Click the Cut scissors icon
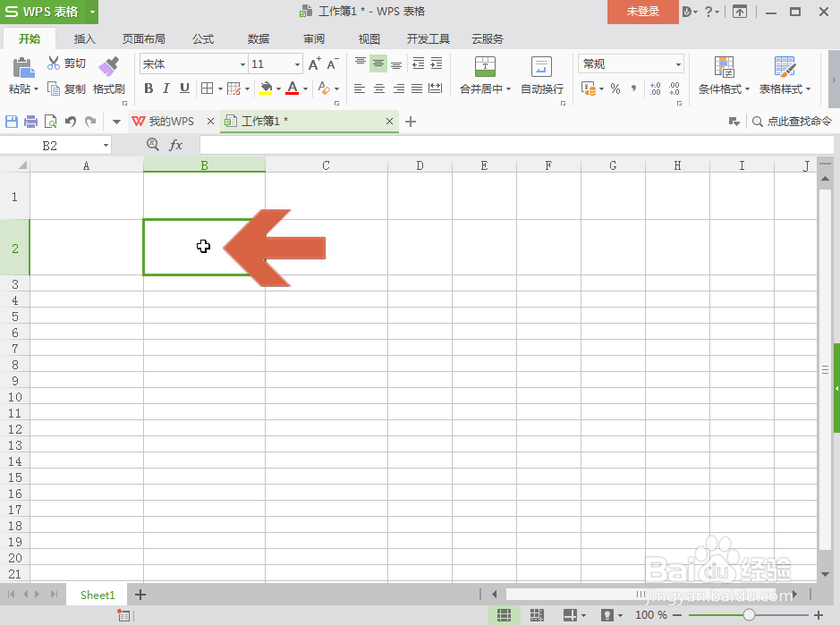Image resolution: width=840 pixels, height=625 pixels. tap(54, 63)
